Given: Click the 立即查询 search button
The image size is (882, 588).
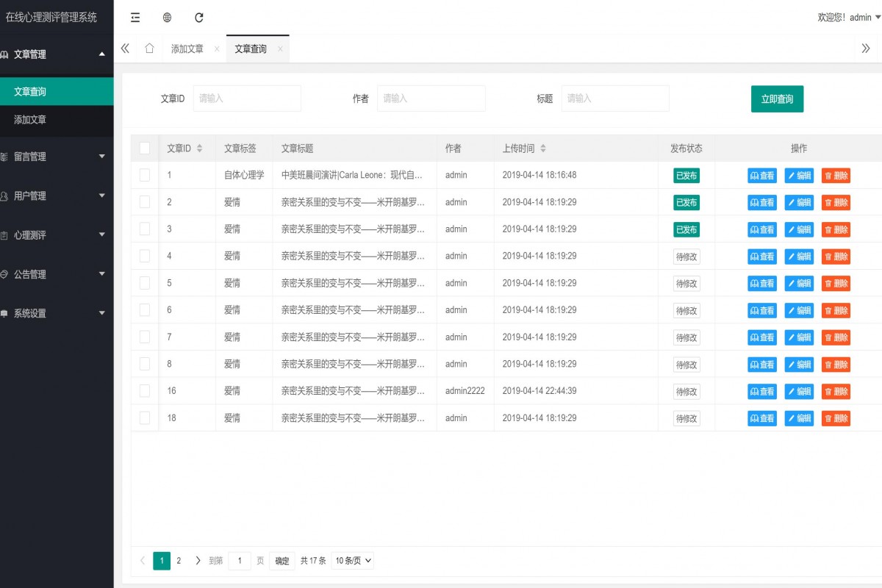Looking at the screenshot, I should point(777,98).
